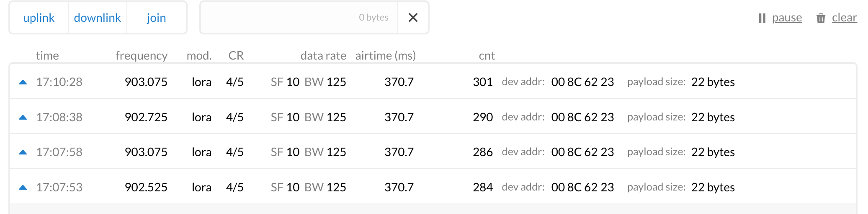Select the frequency column header
The image size is (868, 214).
(x=142, y=56)
